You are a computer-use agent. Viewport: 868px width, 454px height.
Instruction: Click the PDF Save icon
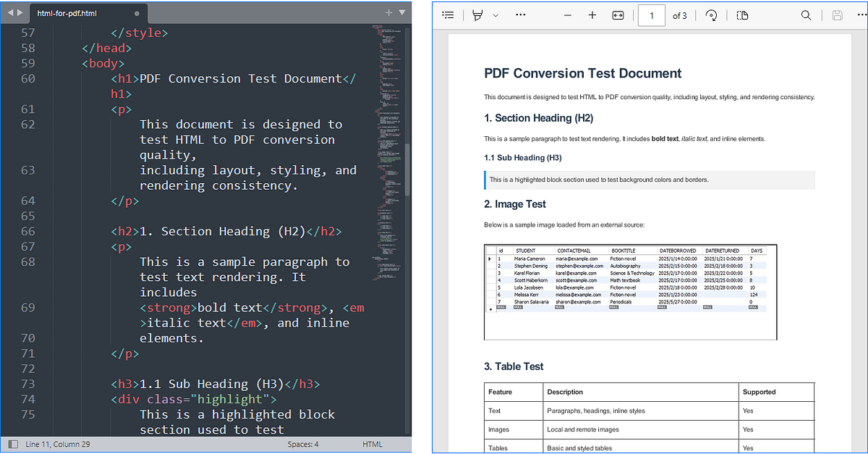[838, 15]
